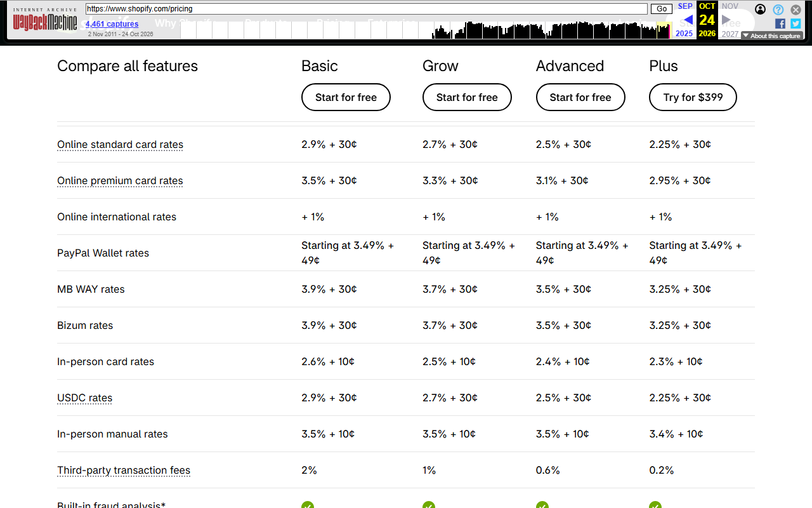The width and height of the screenshot is (812, 508).
Task: Click Start for free under Grow
Action: (x=467, y=97)
